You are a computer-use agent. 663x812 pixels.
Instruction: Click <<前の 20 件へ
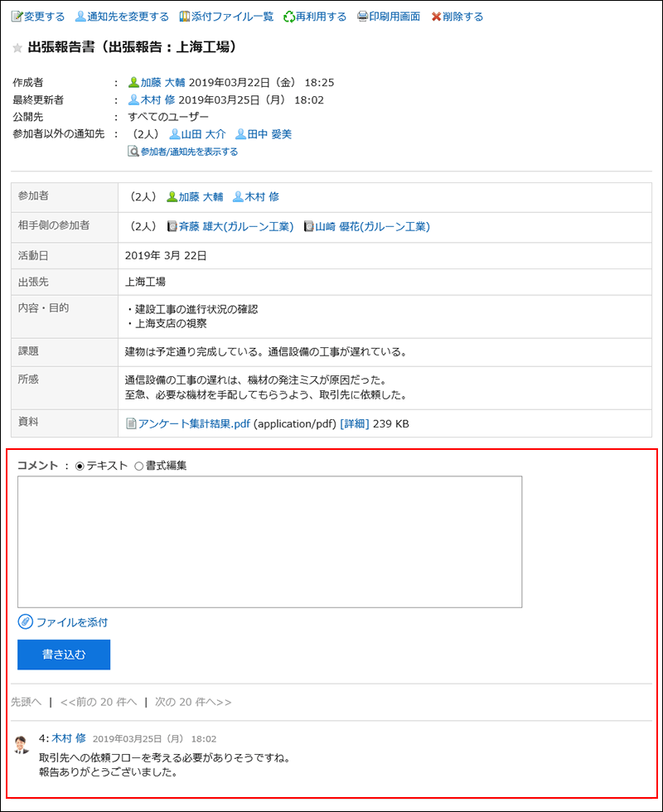[x=99, y=703]
